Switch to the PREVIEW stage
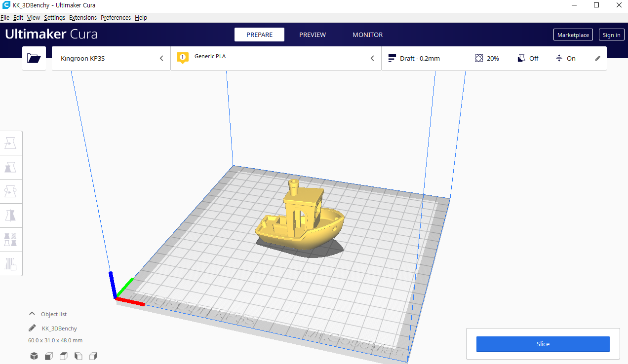 point(313,35)
